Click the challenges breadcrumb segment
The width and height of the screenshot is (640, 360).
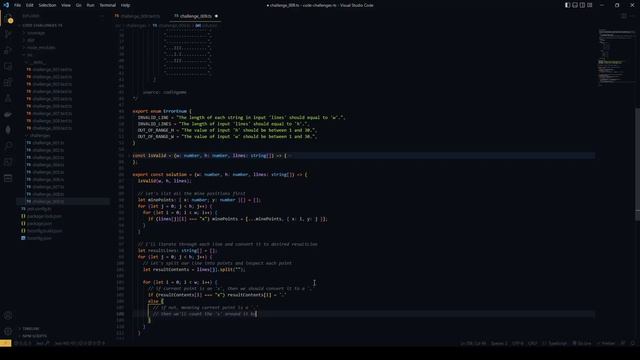pos(136,25)
